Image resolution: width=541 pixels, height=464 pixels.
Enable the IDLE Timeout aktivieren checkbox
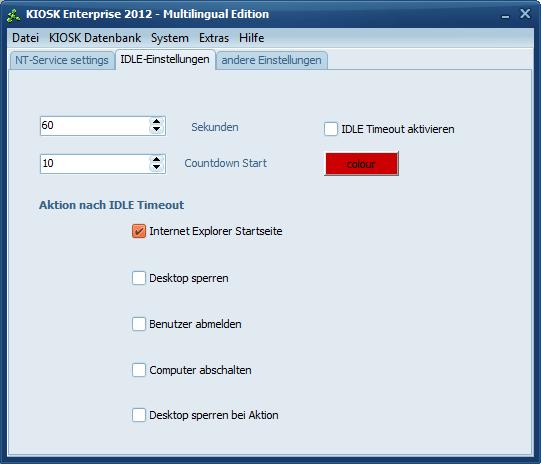pos(330,129)
